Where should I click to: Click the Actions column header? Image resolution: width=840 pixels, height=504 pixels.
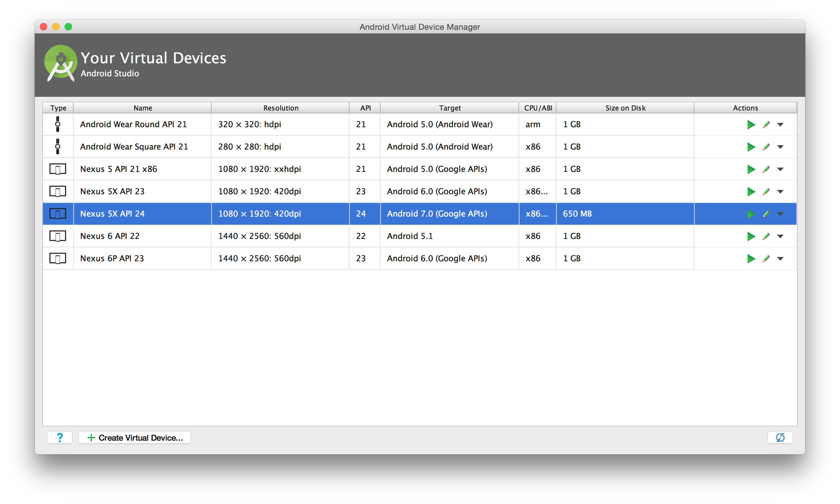coord(745,108)
